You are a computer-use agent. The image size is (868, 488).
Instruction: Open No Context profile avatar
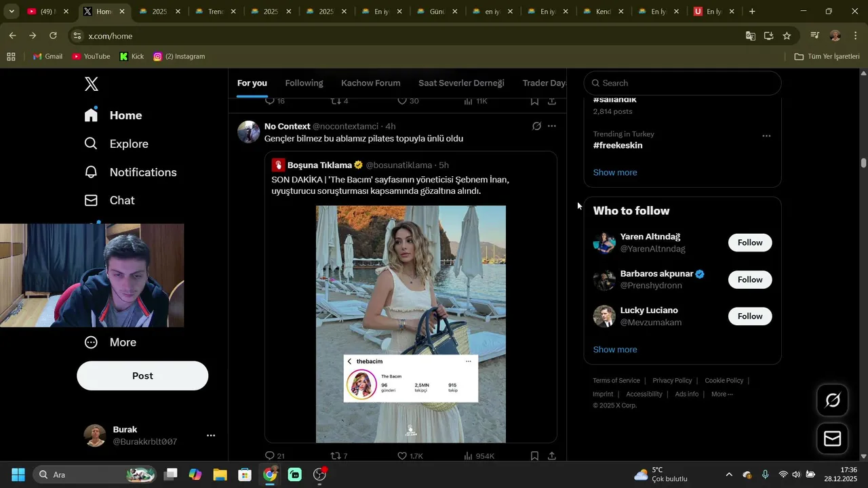coord(249,131)
